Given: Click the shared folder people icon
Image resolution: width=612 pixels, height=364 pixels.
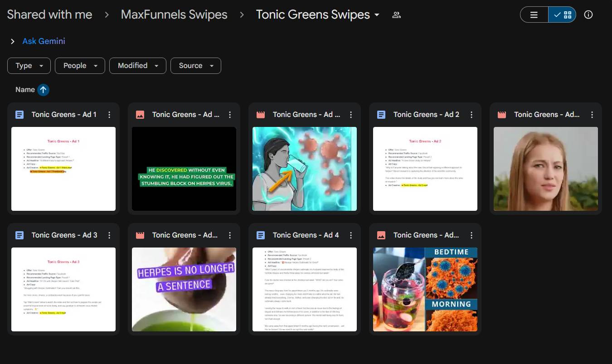Looking at the screenshot, I should click(397, 15).
